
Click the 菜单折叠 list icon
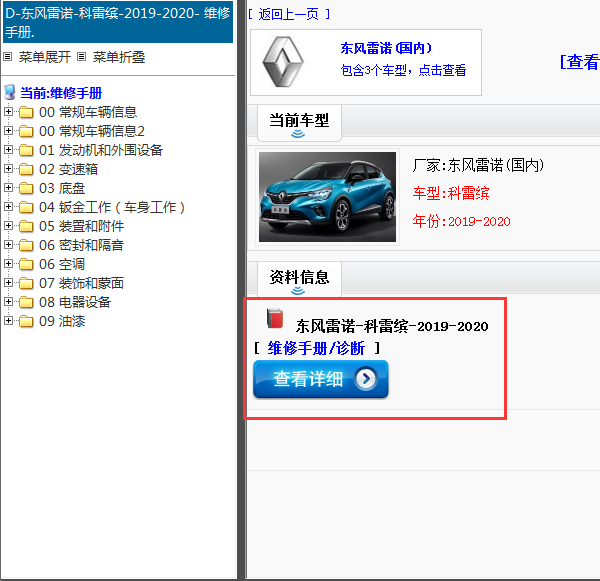pyautogui.click(x=81, y=57)
